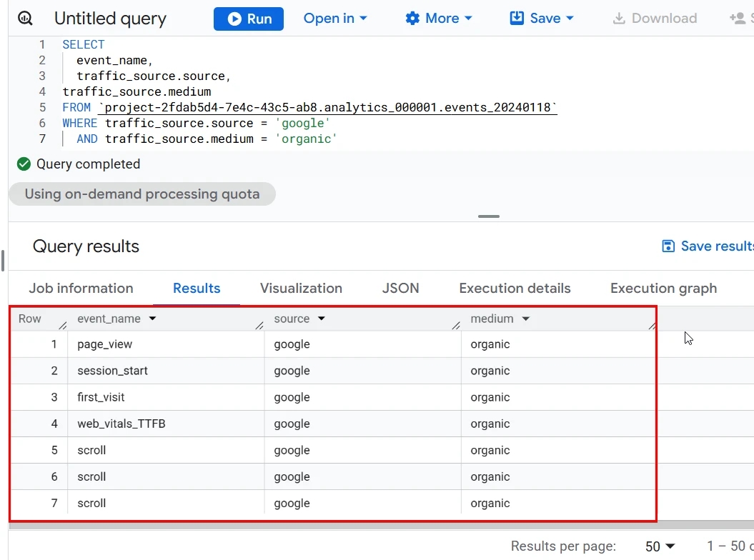
Task: Click the Row column header
Action: pyautogui.click(x=30, y=319)
